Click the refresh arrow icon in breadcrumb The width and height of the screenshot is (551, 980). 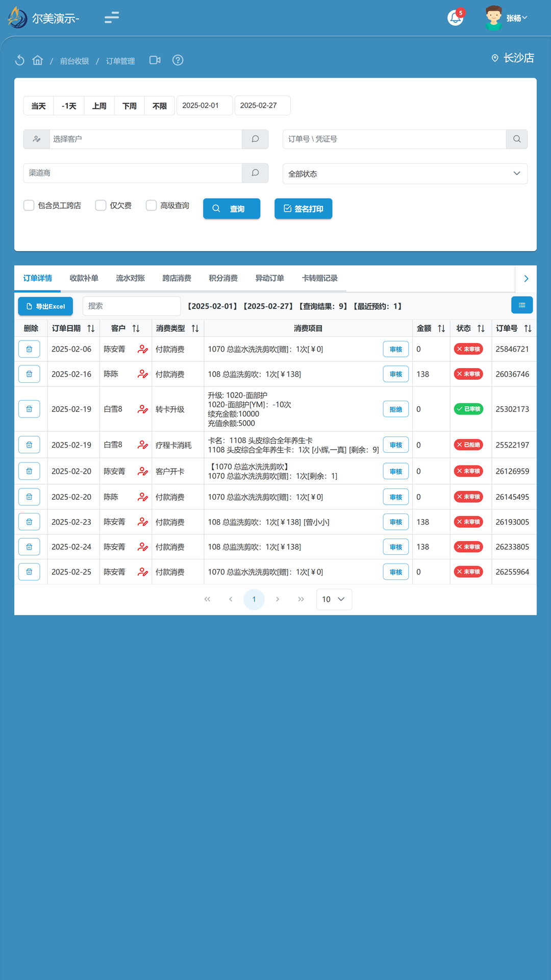pos(20,60)
